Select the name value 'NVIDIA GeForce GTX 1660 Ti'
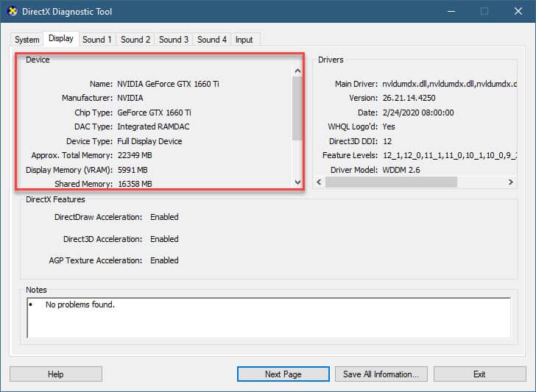Viewport: 536px width, 392px height. (168, 84)
